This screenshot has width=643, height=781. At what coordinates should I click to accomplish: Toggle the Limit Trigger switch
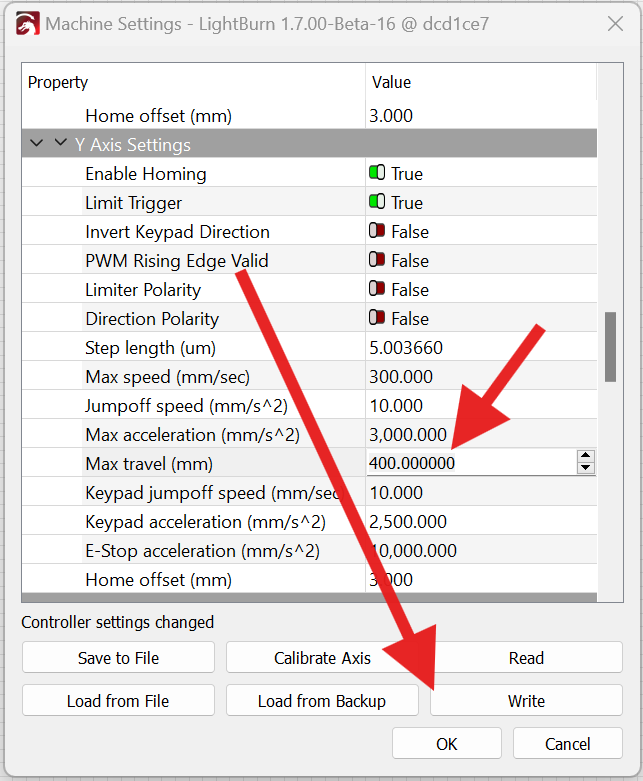377,202
